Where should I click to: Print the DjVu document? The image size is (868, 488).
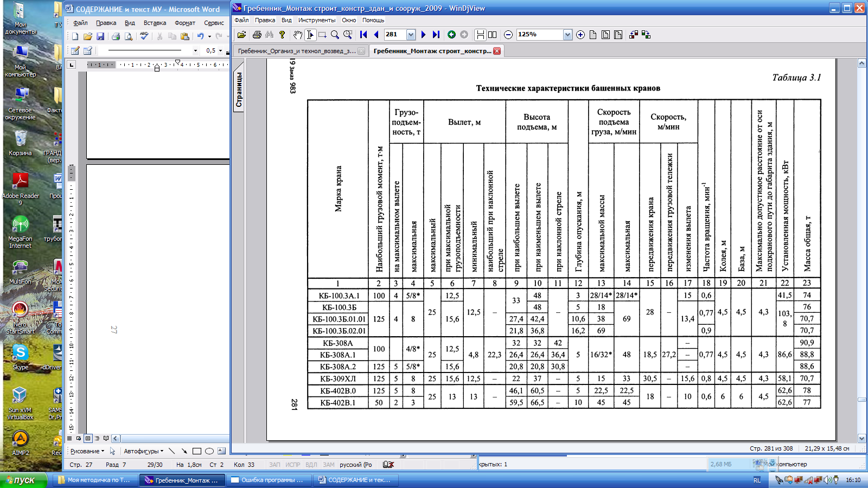click(257, 35)
